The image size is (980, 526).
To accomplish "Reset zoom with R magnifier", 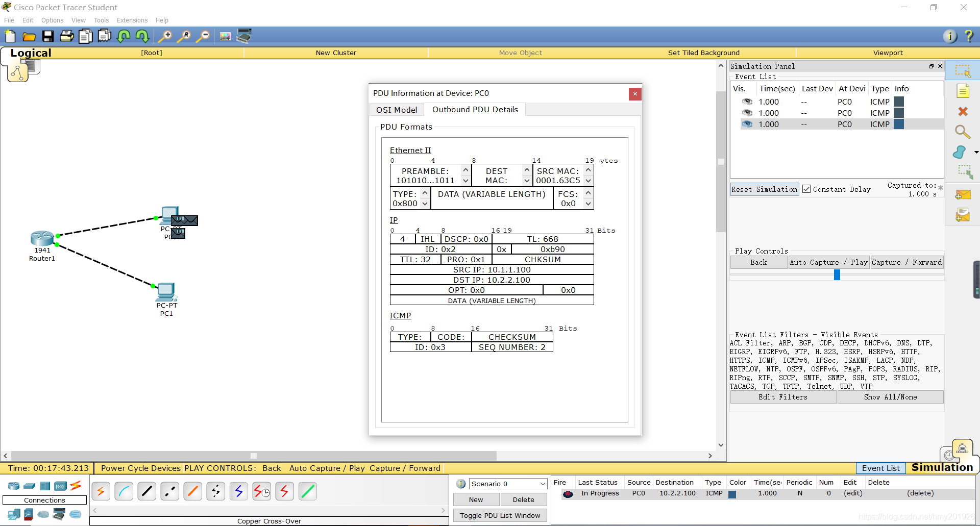I will pos(184,36).
